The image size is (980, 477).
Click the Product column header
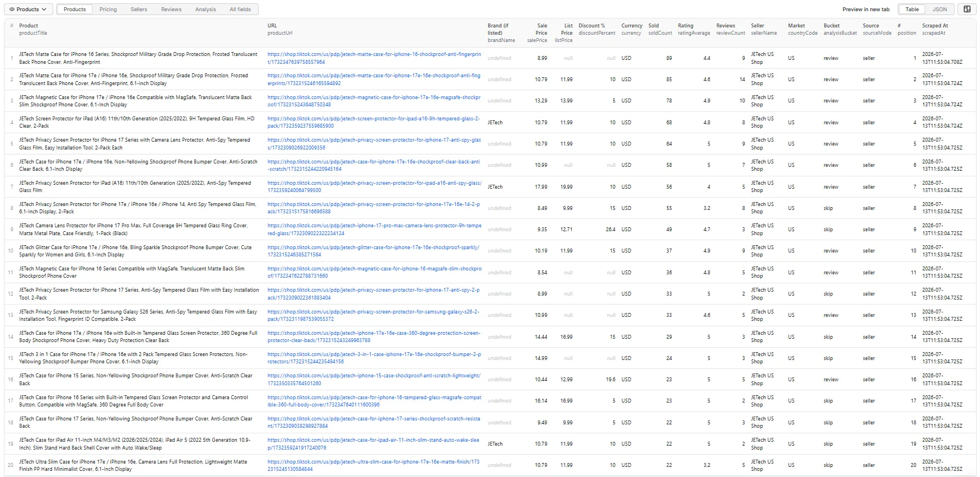pos(29,25)
